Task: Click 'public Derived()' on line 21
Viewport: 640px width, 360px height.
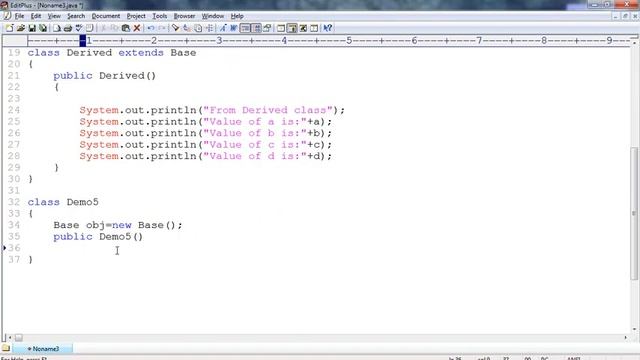Action: pos(104,76)
